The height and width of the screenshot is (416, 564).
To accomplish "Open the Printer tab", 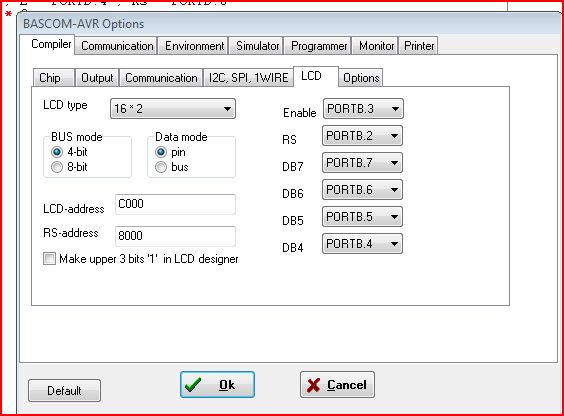I will pyautogui.click(x=419, y=46).
